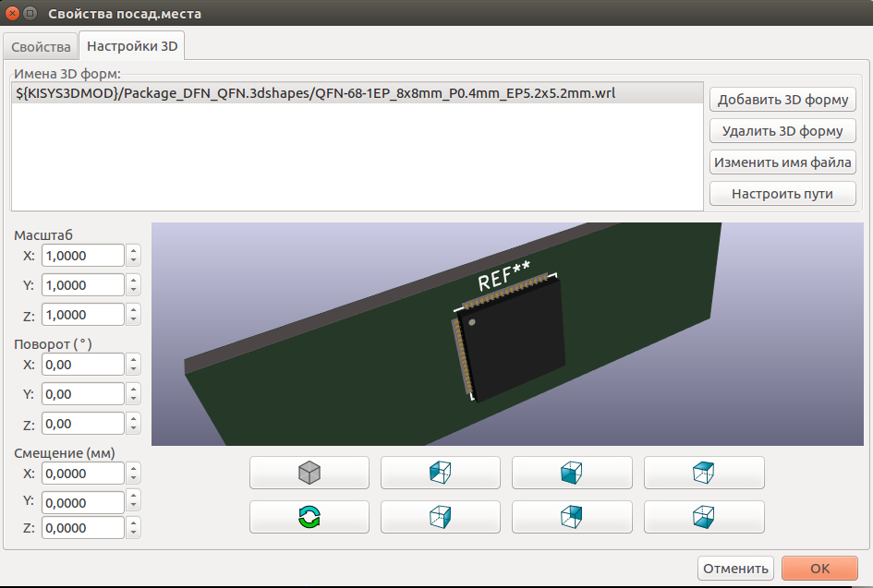Click the Добавить 3D форму button
This screenshot has width=873, height=588.
pyautogui.click(x=783, y=100)
